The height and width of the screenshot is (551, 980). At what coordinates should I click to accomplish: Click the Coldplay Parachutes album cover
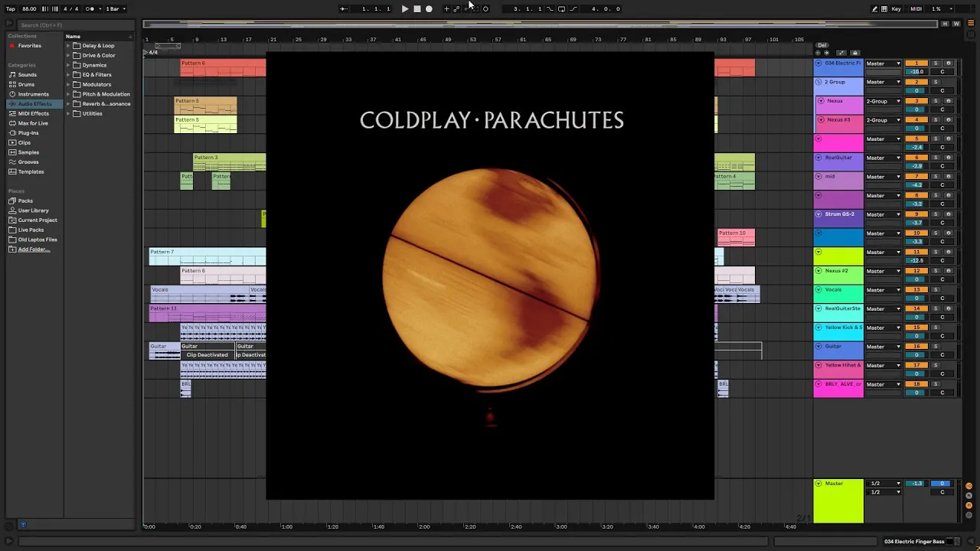click(490, 275)
